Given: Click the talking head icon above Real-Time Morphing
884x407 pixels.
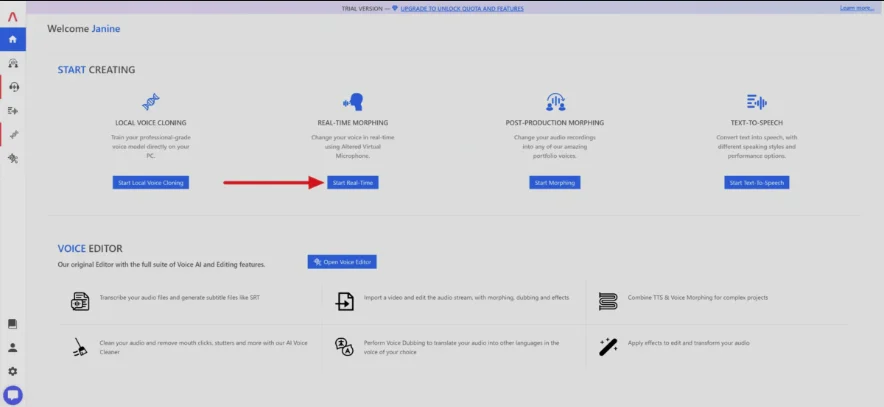Looking at the screenshot, I should tap(353, 102).
